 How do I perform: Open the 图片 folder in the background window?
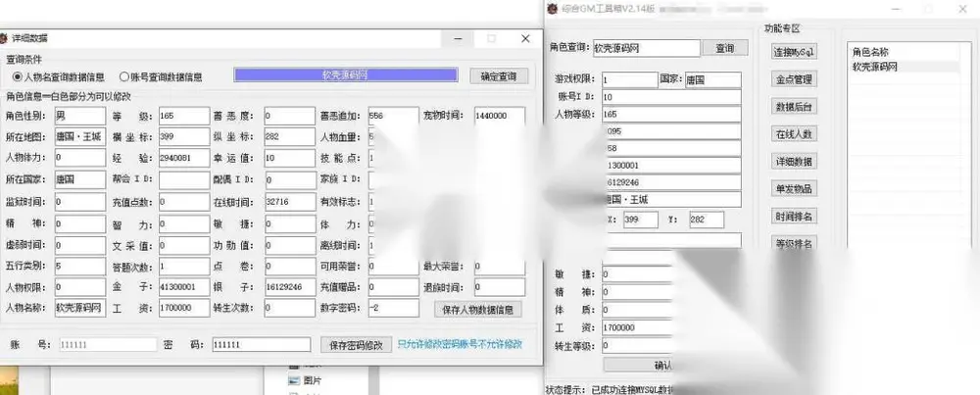coord(306,380)
